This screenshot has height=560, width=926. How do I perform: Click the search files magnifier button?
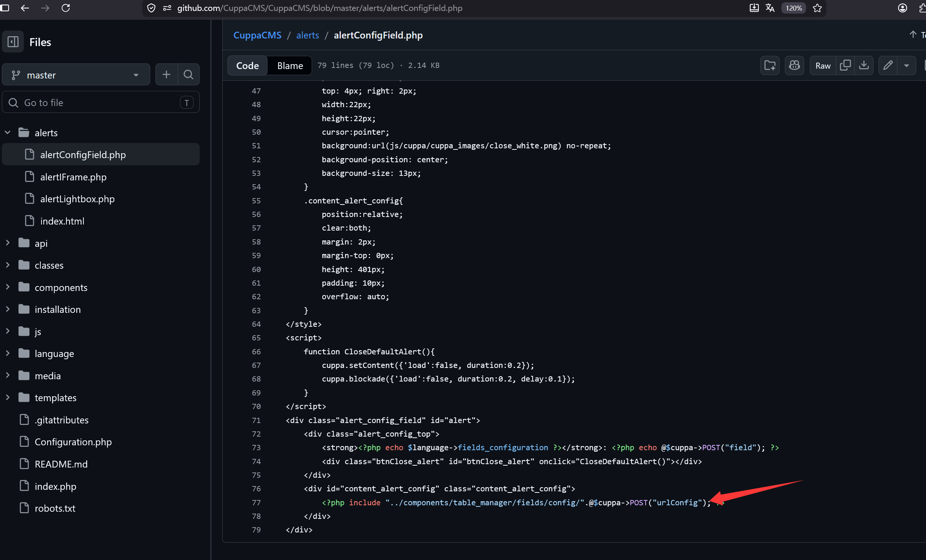coord(188,75)
